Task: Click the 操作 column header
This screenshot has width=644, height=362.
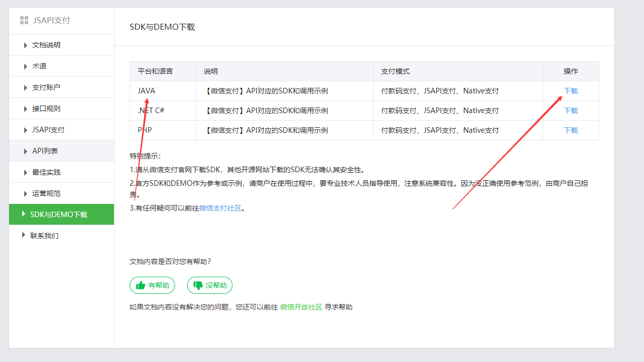Action: tap(571, 71)
